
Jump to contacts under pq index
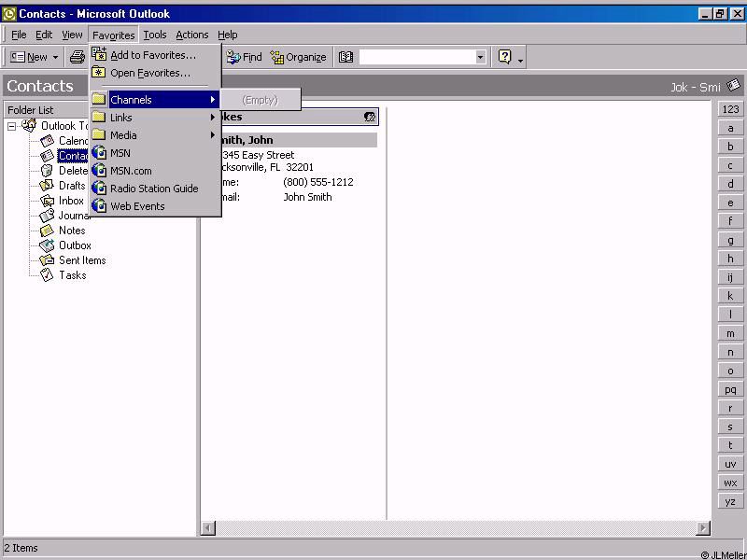click(x=730, y=389)
